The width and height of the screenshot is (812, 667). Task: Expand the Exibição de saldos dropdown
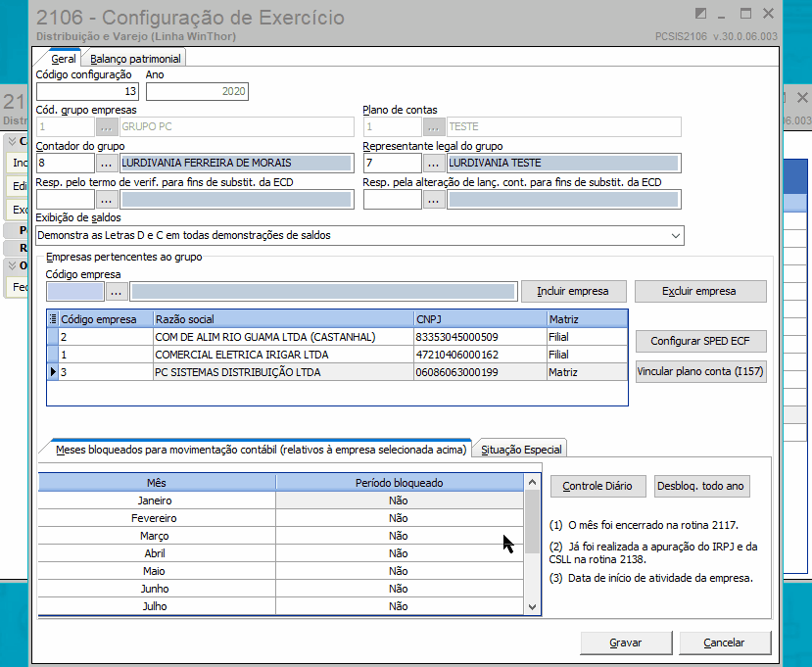675,236
